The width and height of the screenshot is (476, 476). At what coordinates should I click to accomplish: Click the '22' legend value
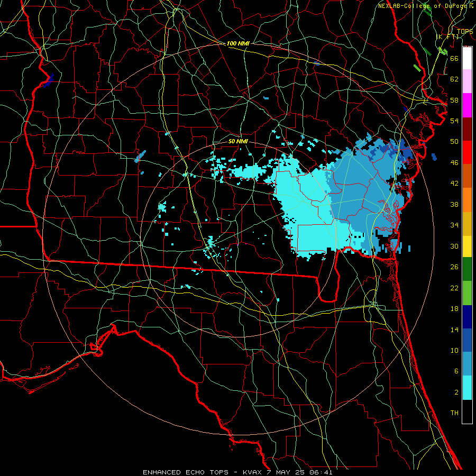[x=454, y=288]
